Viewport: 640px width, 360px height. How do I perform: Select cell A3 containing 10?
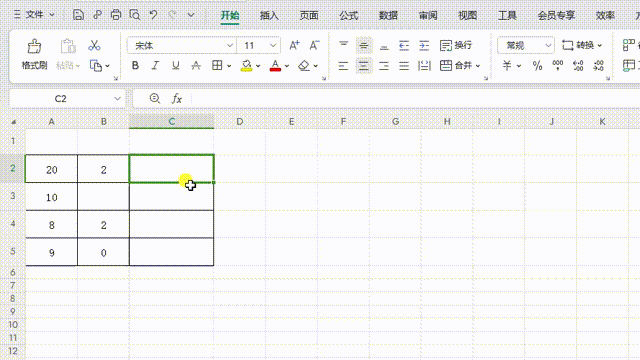pyautogui.click(x=51, y=197)
